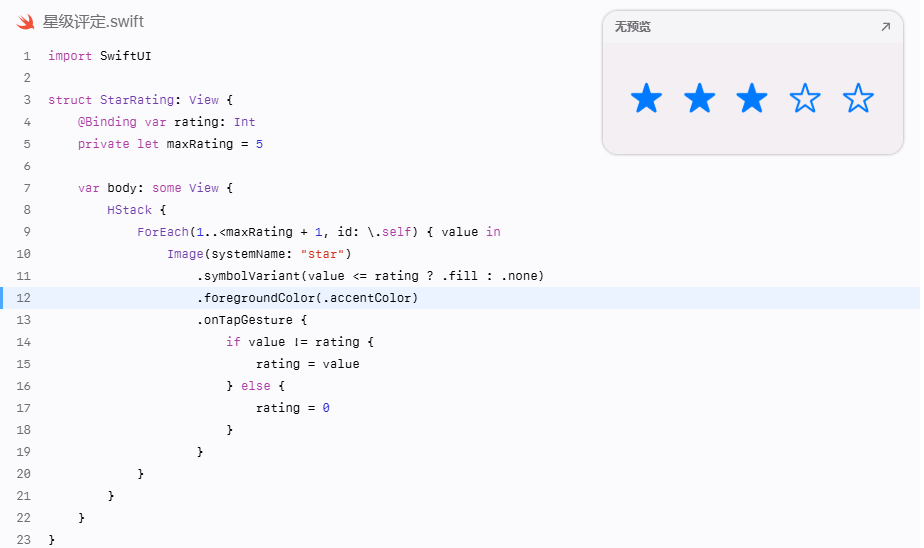Tap the third filled star in the preview
Viewport: 924px width, 548px height.
point(752,98)
